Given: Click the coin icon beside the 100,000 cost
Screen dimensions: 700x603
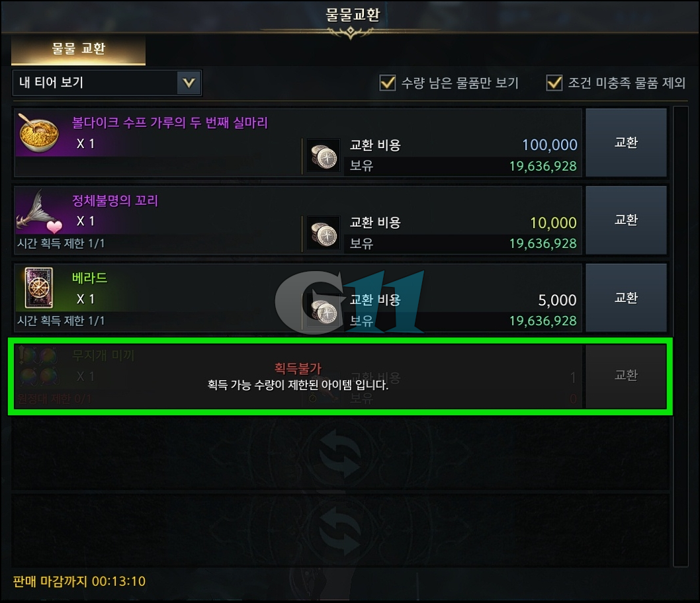Looking at the screenshot, I should pyautogui.click(x=324, y=156).
